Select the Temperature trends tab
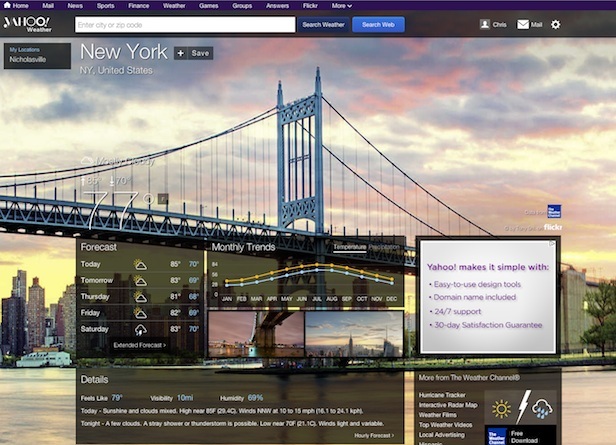The image size is (616, 445). coord(349,247)
